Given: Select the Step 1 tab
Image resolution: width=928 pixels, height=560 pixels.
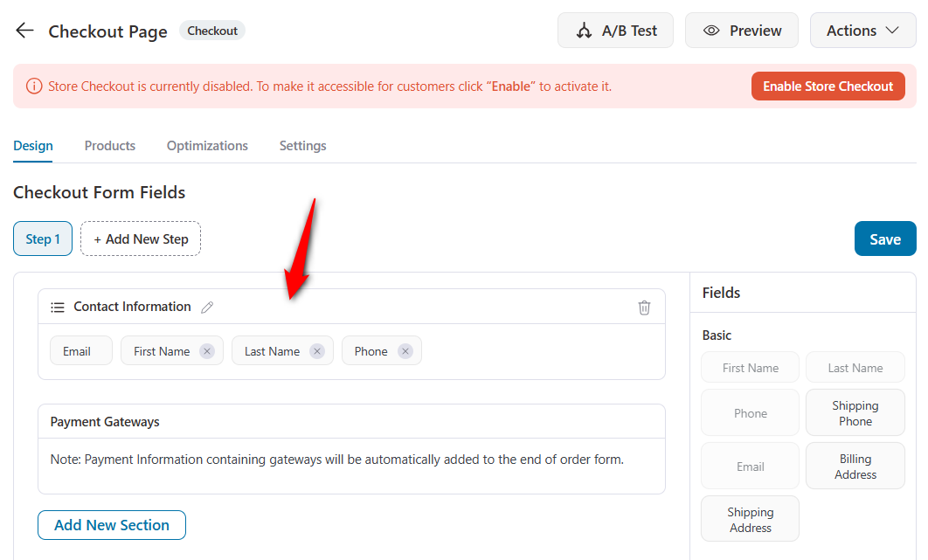Looking at the screenshot, I should tap(43, 239).
